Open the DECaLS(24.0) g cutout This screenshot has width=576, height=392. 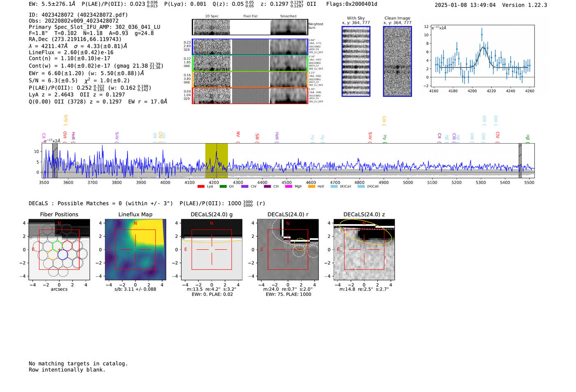pyautogui.click(x=211, y=249)
